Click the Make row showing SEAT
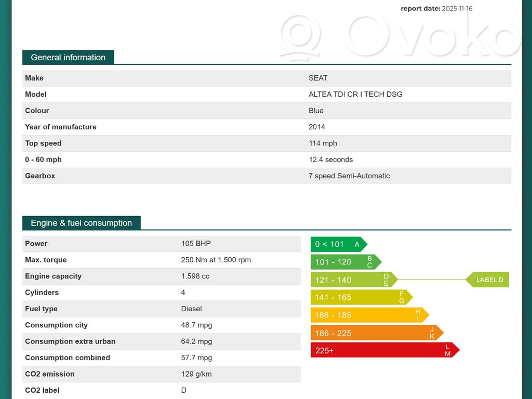The height and width of the screenshot is (399, 532). [x=267, y=78]
